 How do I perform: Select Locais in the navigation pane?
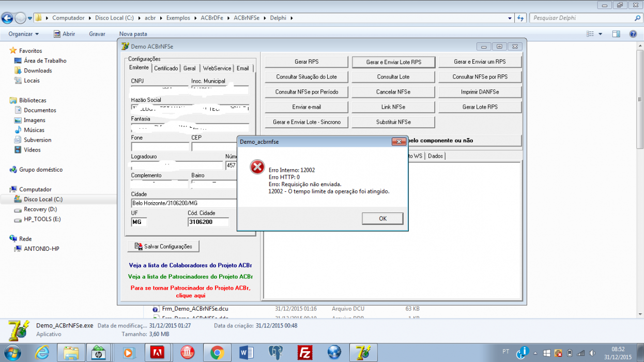point(32,80)
